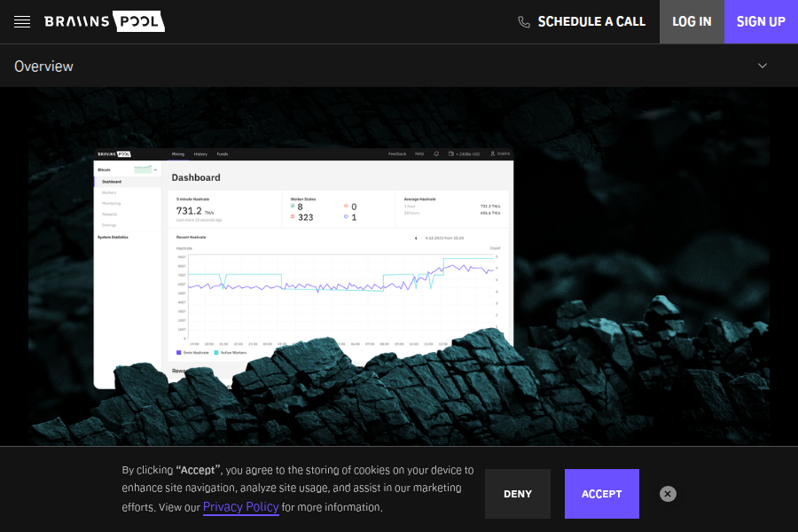Click the purple 5min Hashrate legend swatch
The height and width of the screenshot is (532, 798).
pos(179,353)
